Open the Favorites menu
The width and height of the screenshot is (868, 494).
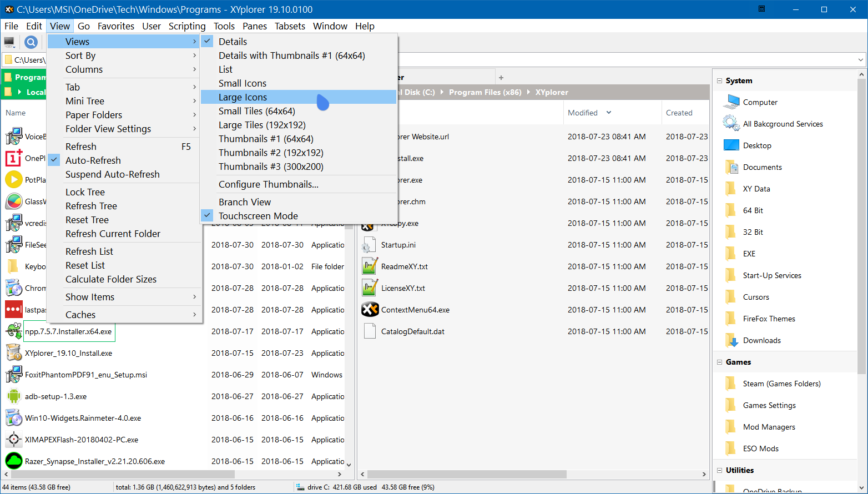pos(116,26)
